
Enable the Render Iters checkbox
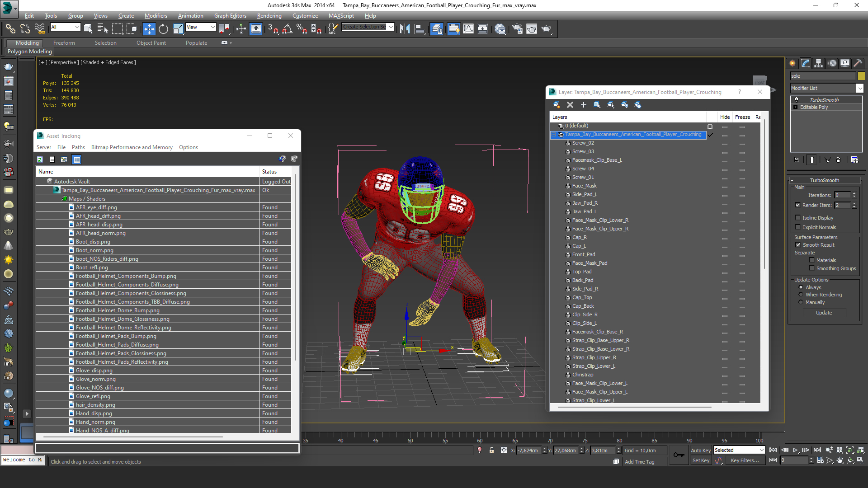point(797,205)
